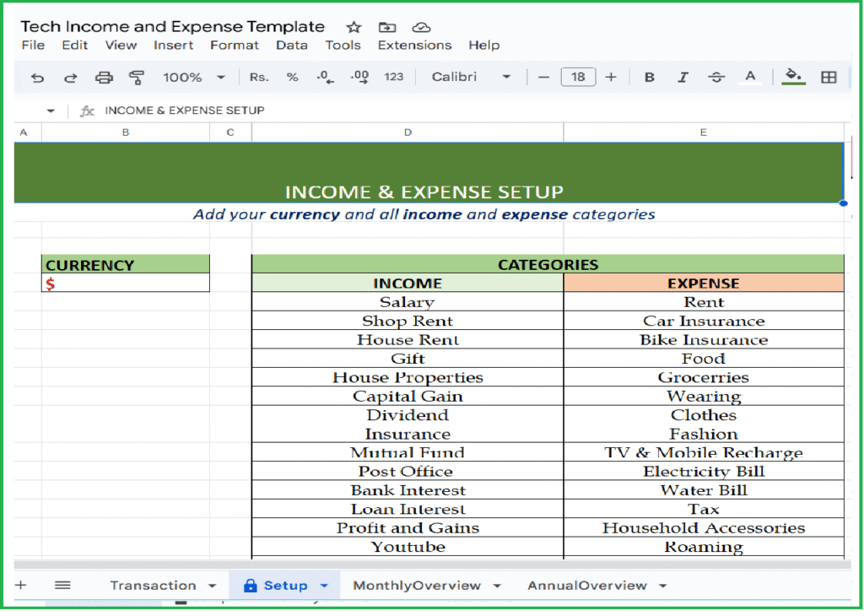The height and width of the screenshot is (616, 864).
Task: Switch to the MonthlyOverview sheet tab
Action: point(417,585)
